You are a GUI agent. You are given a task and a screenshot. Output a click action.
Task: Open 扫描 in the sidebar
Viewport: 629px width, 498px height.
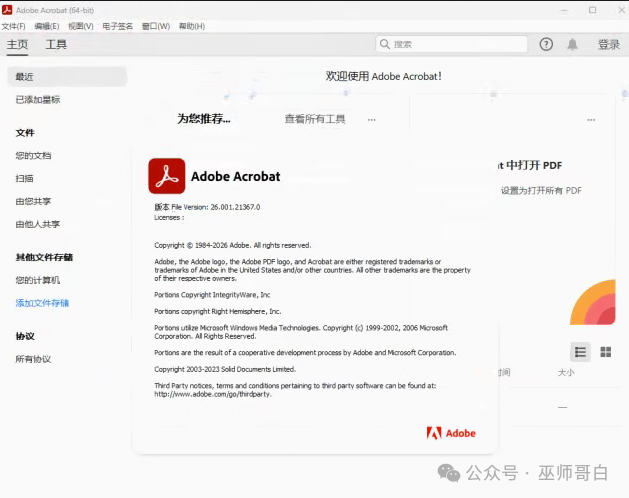(24, 179)
